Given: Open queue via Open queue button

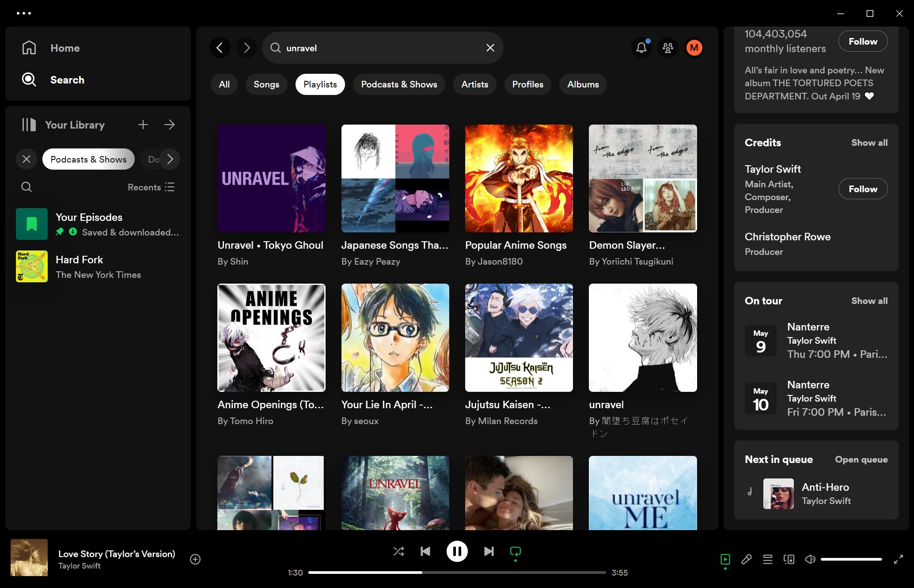Looking at the screenshot, I should point(861,458).
